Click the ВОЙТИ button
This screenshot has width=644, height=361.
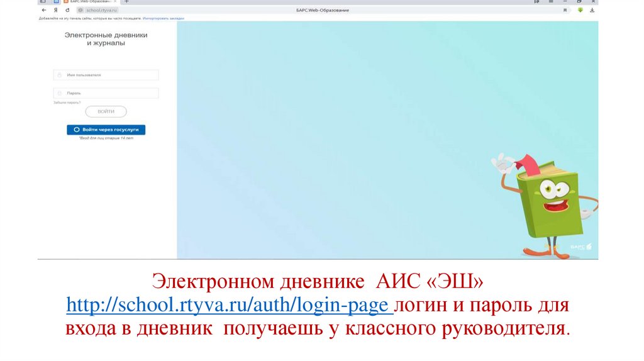click(x=106, y=112)
